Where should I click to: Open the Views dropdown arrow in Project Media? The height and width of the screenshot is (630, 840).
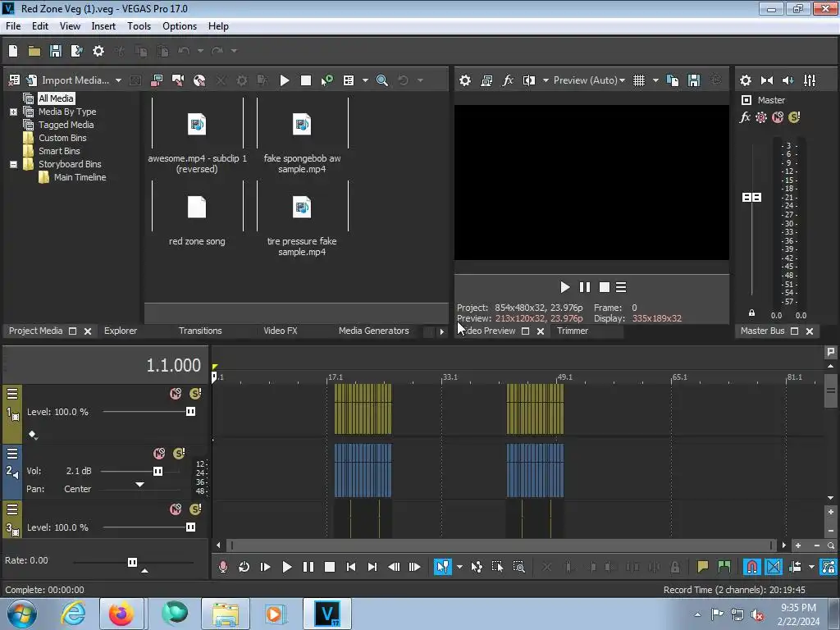pos(365,80)
